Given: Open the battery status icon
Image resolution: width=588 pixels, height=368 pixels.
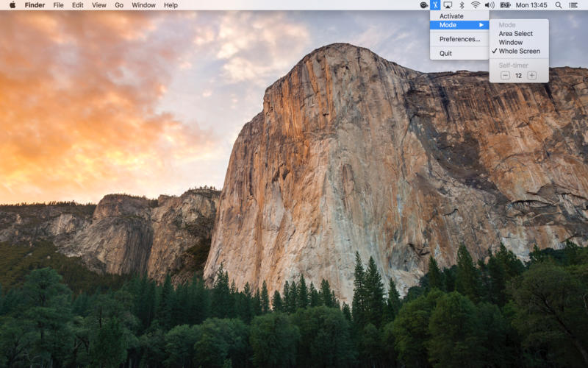Looking at the screenshot, I should click(505, 5).
